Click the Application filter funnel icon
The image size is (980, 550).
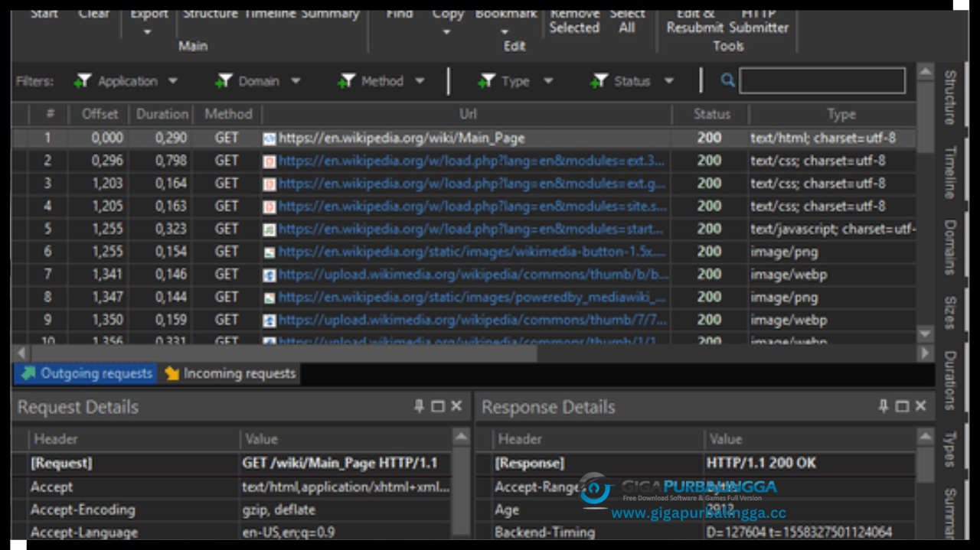coord(83,81)
